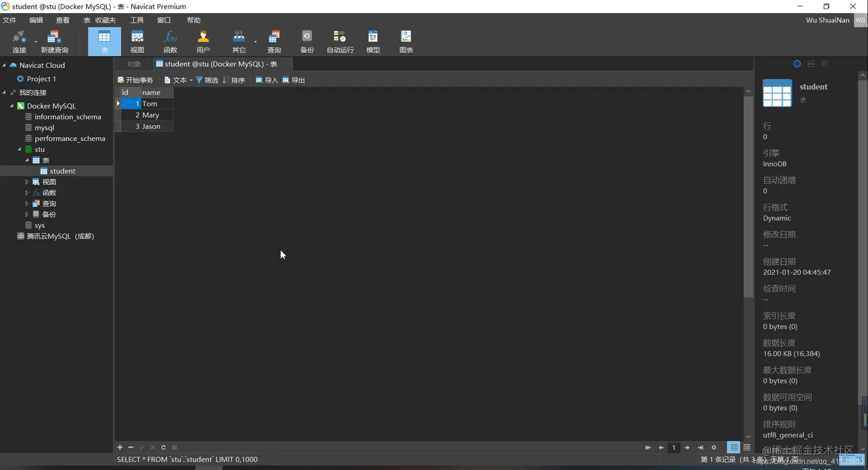Open the 备份 (Backup) toolbar icon
The image size is (868, 470).
point(307,41)
